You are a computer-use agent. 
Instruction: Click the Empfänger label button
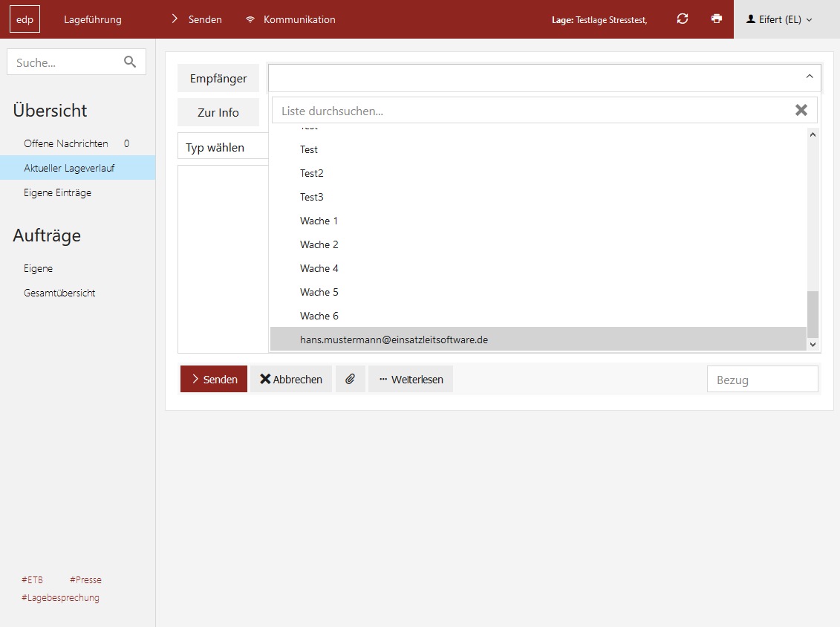click(218, 78)
